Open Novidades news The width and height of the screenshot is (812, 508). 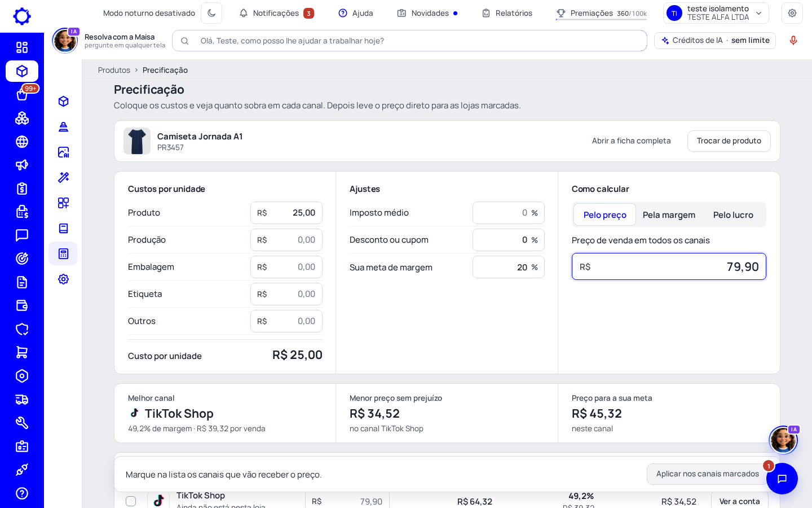[427, 13]
